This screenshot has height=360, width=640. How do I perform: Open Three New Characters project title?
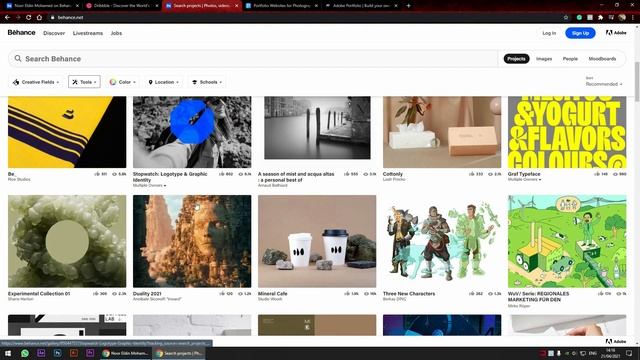409,293
